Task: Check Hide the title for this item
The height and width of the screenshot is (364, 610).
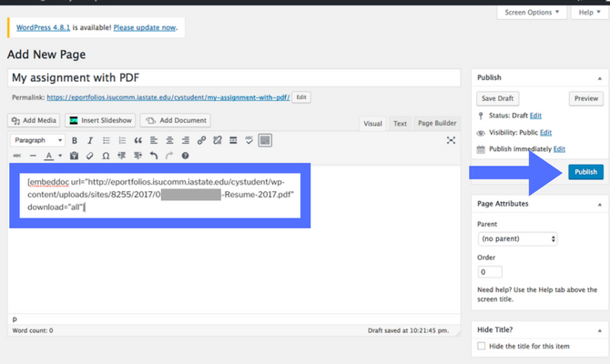Action: (482, 346)
